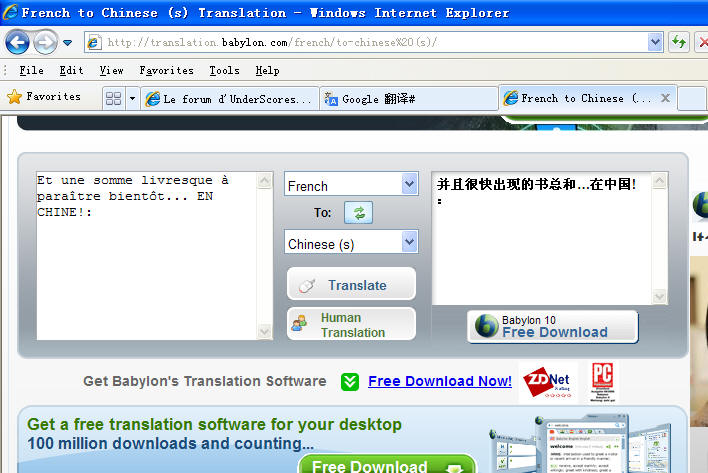Open a new blank tab
This screenshot has width=708, height=473.
(x=691, y=98)
